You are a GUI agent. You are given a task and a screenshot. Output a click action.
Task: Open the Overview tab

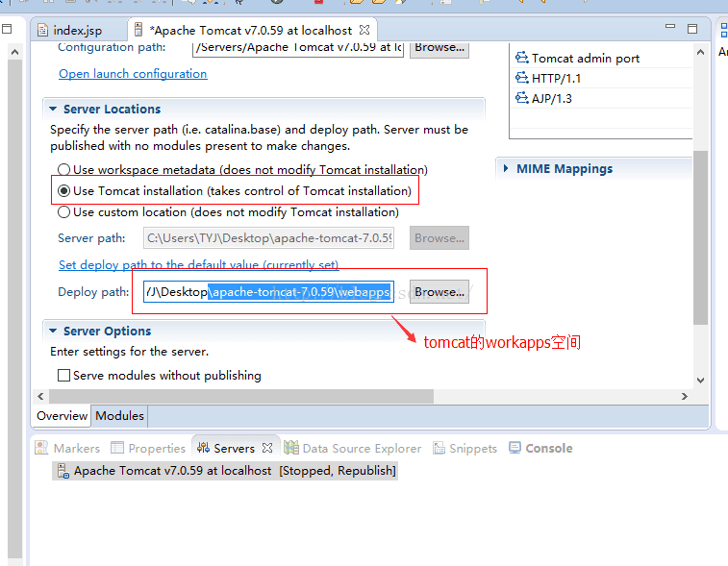[x=62, y=416]
